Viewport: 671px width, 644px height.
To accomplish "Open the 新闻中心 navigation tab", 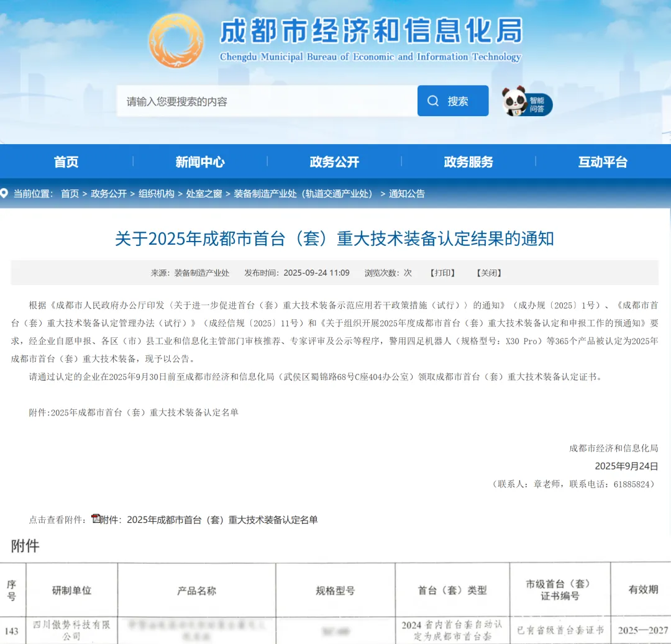I will pos(200,162).
